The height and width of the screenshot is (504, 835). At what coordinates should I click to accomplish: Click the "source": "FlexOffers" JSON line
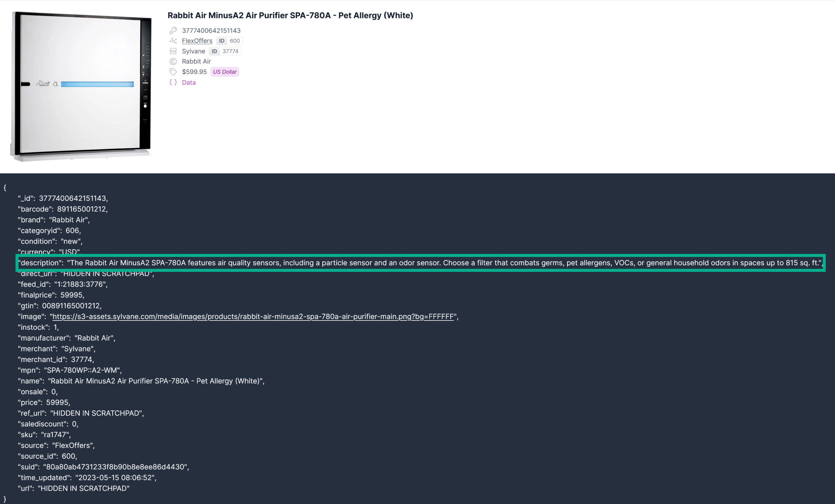56,445
